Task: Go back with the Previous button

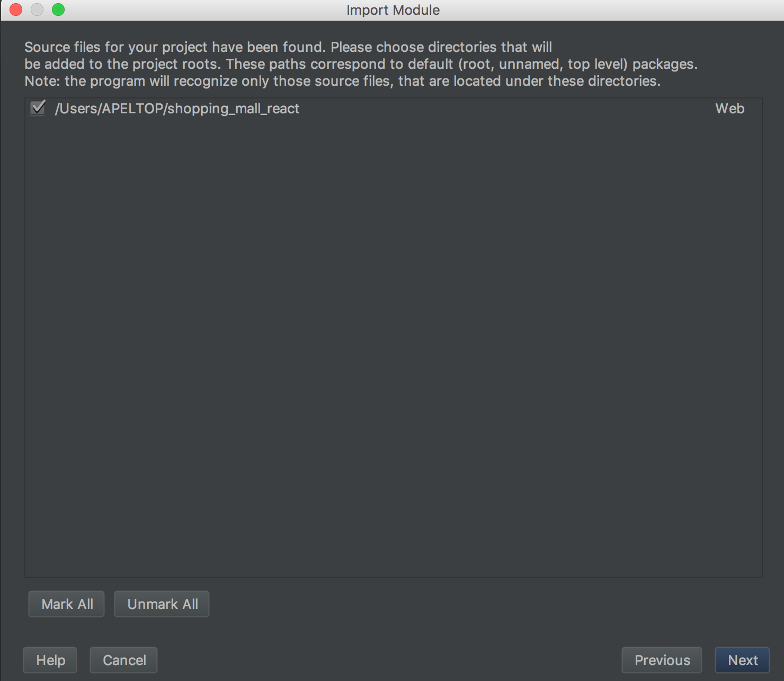Action: pyautogui.click(x=662, y=660)
